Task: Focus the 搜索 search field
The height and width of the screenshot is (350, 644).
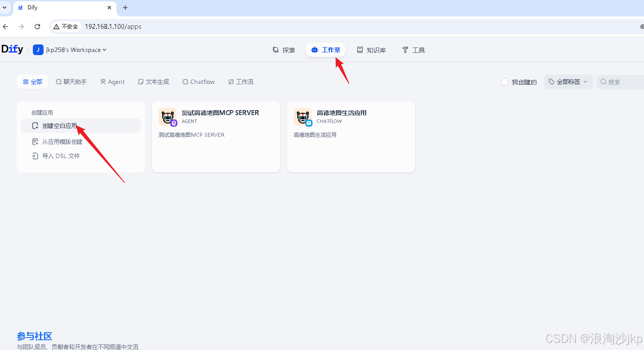Action: 620,82
